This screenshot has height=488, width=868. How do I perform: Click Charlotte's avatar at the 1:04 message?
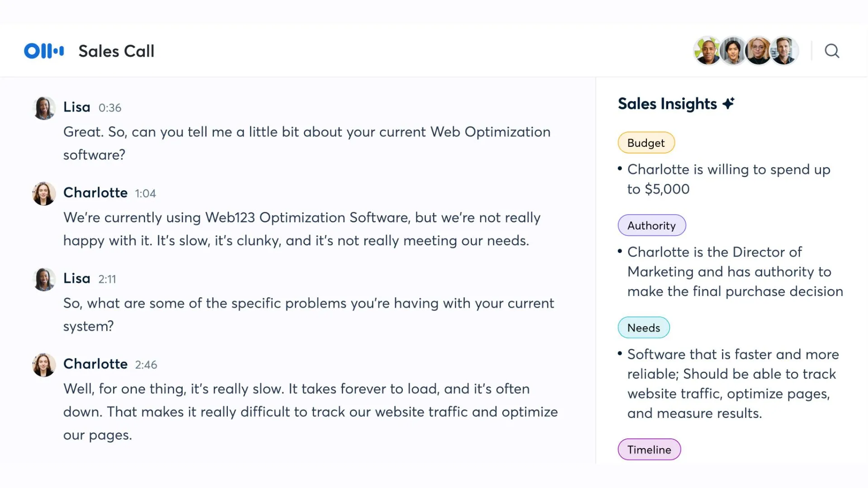pyautogui.click(x=44, y=193)
